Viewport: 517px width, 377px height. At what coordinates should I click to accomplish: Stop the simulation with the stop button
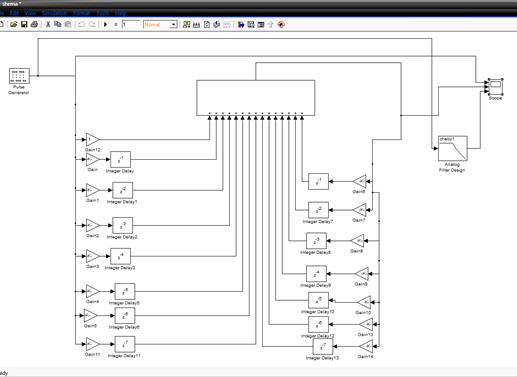116,24
